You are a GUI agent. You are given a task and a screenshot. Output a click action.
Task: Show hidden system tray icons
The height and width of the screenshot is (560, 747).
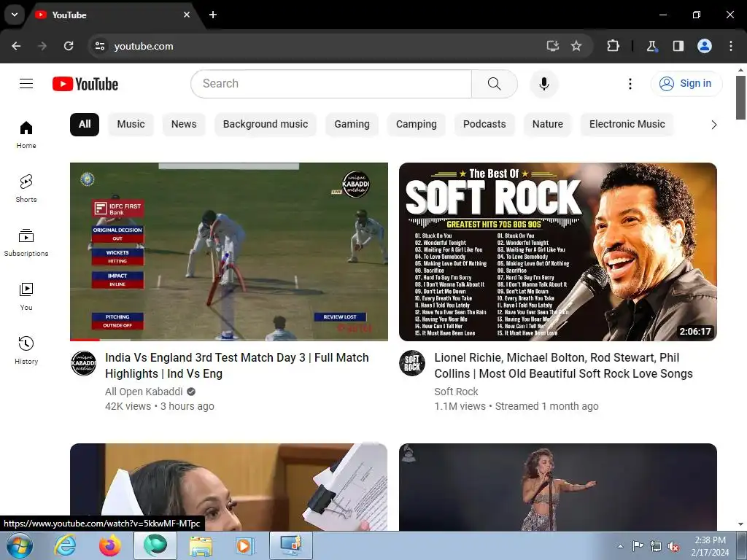(x=620, y=547)
